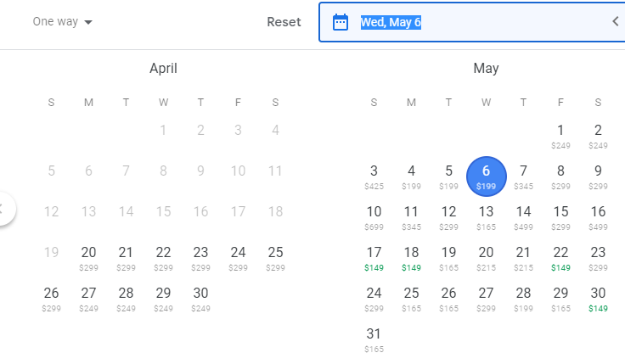The image size is (625, 364).
Task: Pick May 17 with $149 fare
Action: (374, 256)
